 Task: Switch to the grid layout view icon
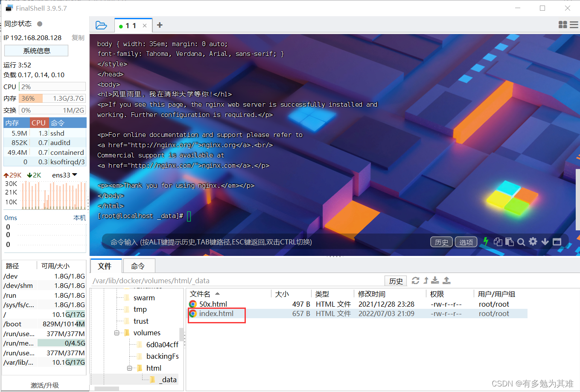coord(563,25)
